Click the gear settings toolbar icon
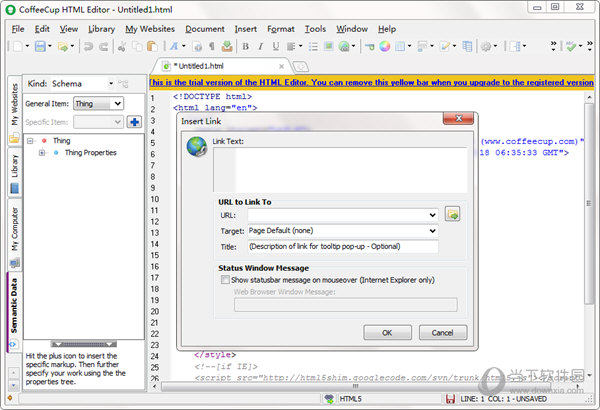The height and width of the screenshot is (410, 600). [486, 47]
